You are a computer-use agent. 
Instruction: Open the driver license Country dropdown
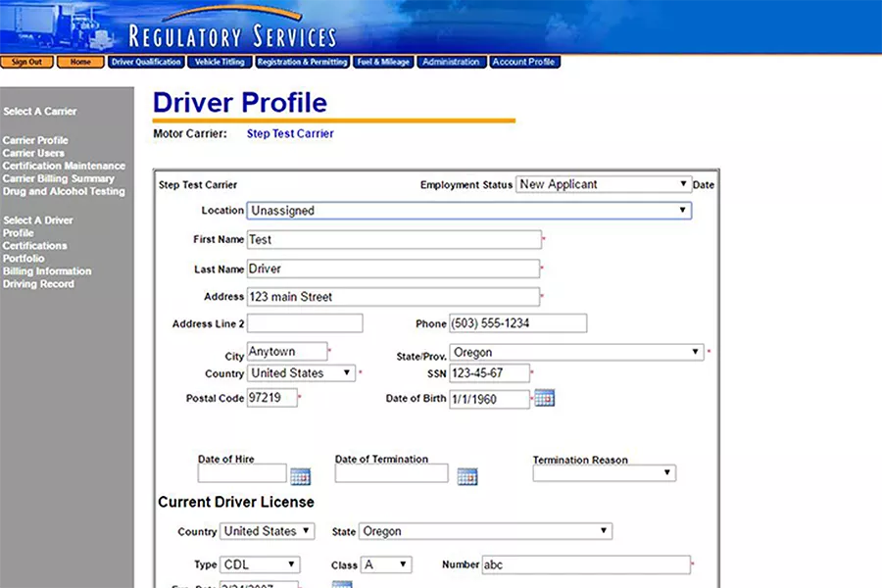(268, 531)
